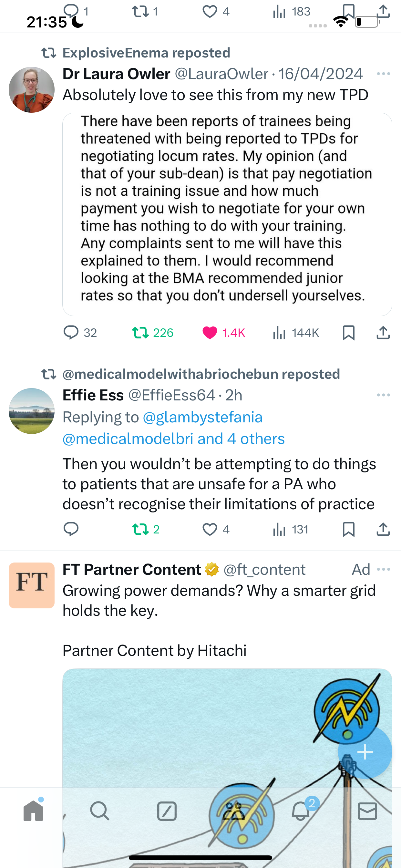Share Dr Laura Owler's tweet

(x=383, y=333)
